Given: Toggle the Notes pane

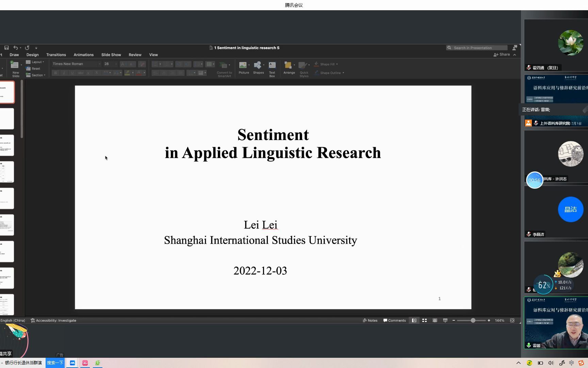Looking at the screenshot, I should tap(370, 320).
